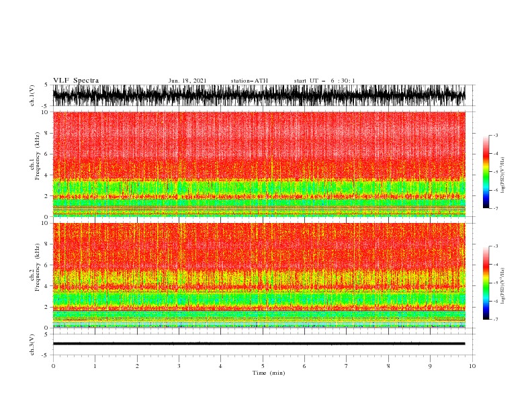Click the "2" tick label on the time axis
Image resolution: width=532 pixels, height=411 pixels.
tap(137, 366)
